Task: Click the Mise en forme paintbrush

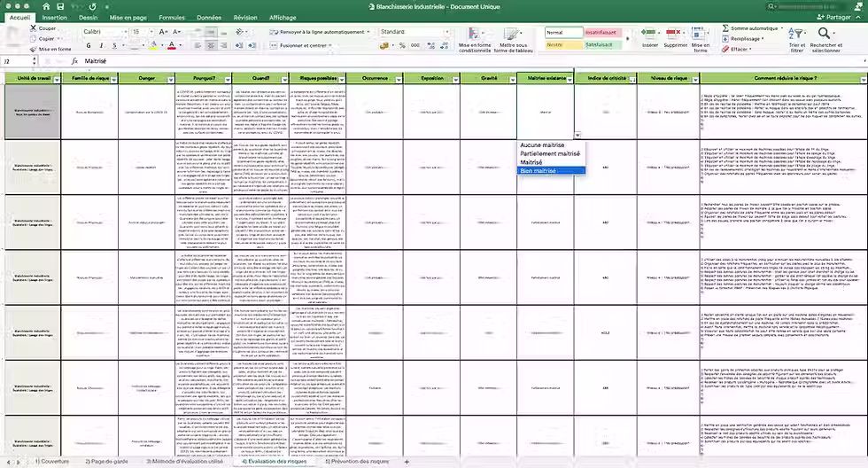Action: coord(34,49)
